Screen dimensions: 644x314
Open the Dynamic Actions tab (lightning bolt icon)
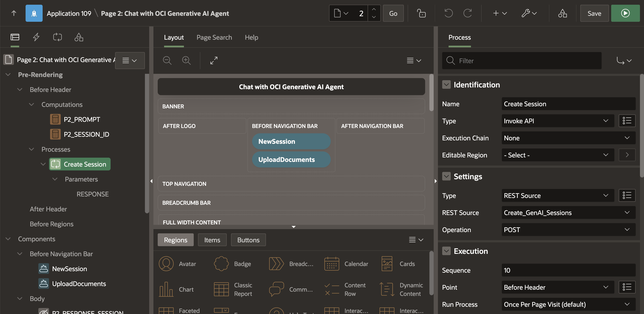36,37
